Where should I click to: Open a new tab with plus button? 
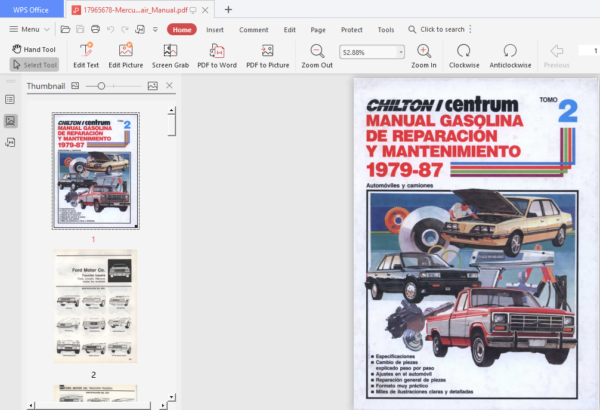[228, 10]
